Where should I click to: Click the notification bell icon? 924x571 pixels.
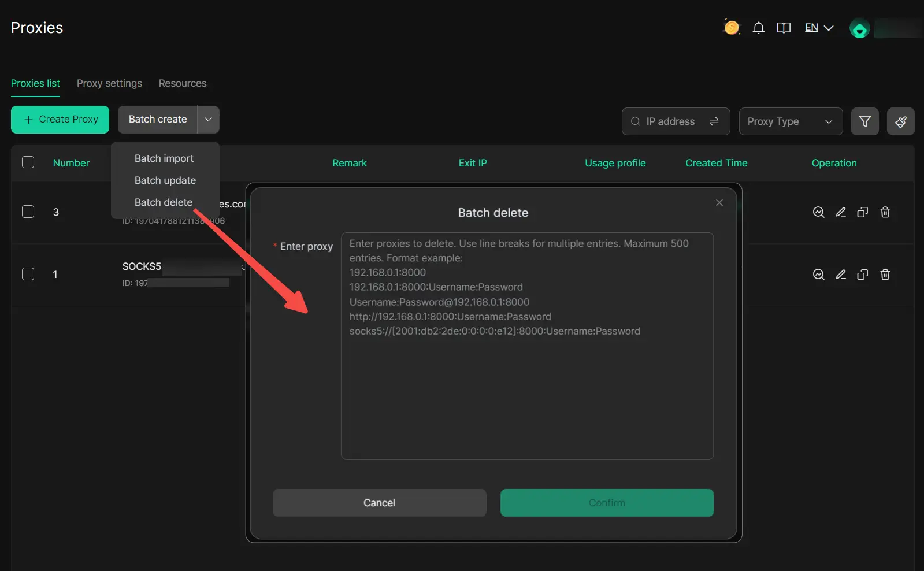pos(758,28)
